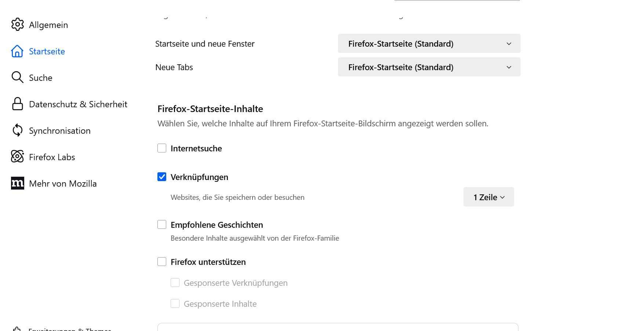Click the Datenschutz padlock icon
This screenshot has width=644, height=331.
(x=17, y=104)
